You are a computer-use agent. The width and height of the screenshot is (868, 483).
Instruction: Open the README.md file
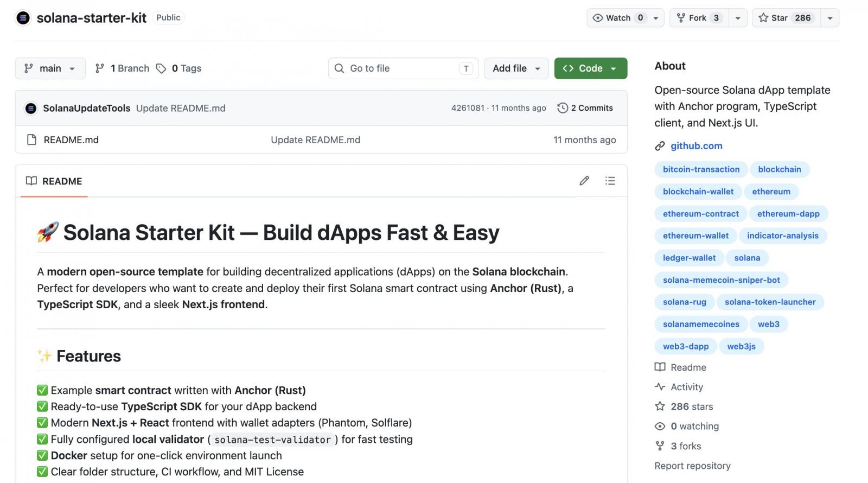click(71, 140)
